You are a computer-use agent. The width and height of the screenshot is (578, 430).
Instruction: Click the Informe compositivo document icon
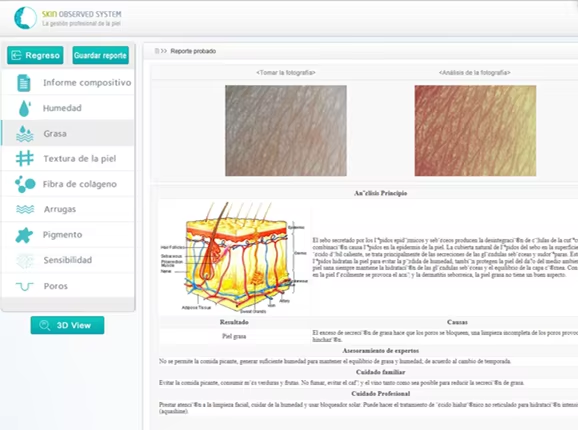point(24,83)
